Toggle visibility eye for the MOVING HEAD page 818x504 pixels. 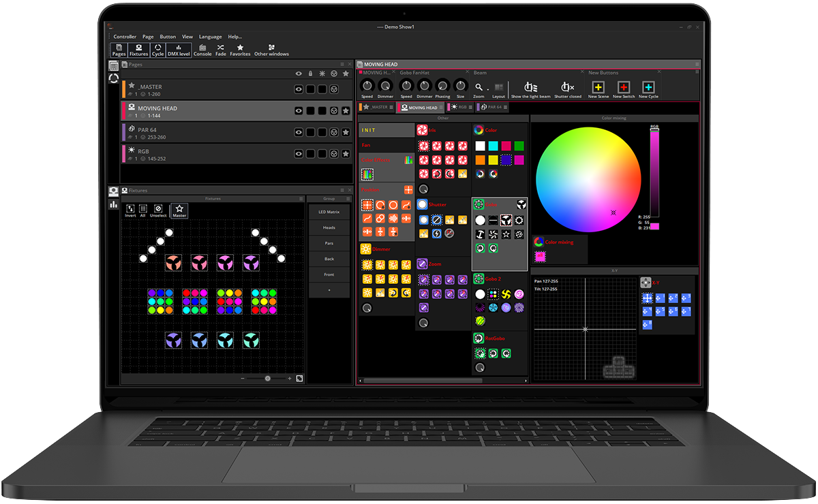[298, 110]
